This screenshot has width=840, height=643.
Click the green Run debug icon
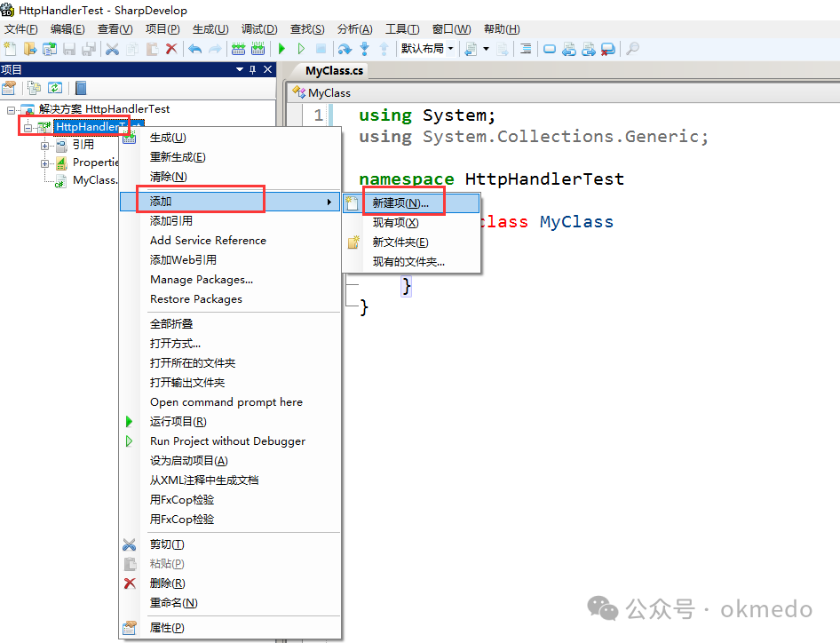pyautogui.click(x=281, y=49)
